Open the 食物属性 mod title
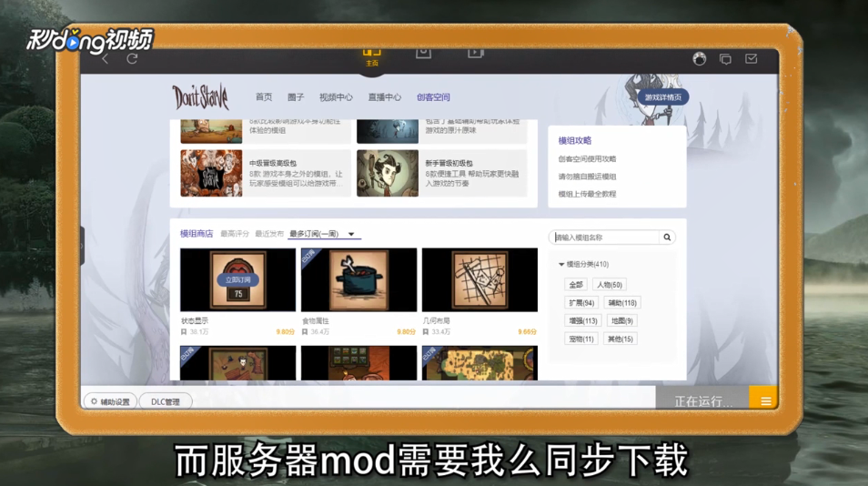 (x=315, y=321)
